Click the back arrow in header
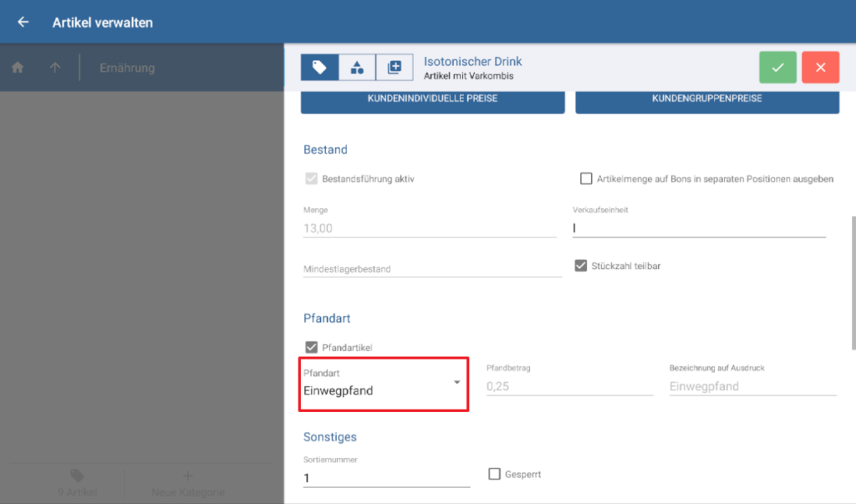The width and height of the screenshot is (856, 504). [x=23, y=23]
